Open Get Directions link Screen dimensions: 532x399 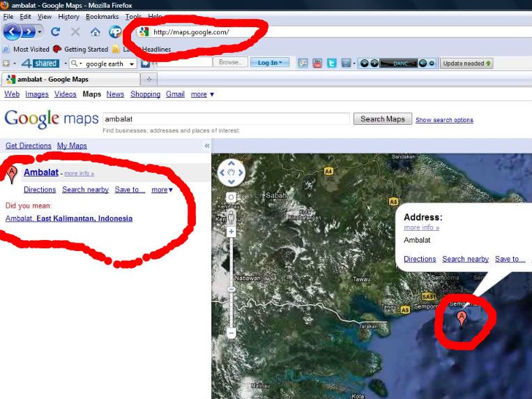(28, 146)
